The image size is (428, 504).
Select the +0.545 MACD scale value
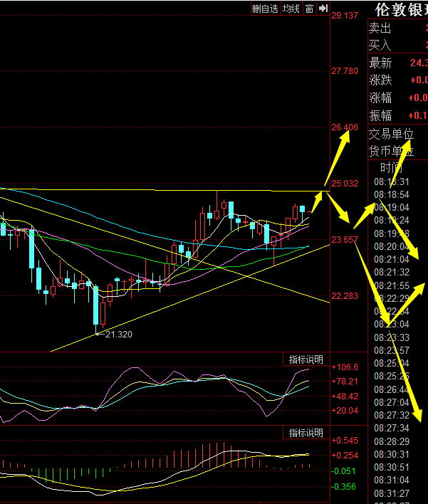345,441
